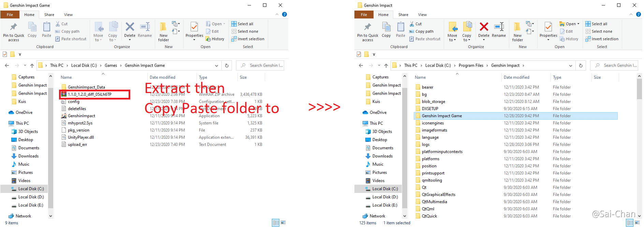Select Downloads in left window sidebar
Screen dimensions: 644x227
(x=28, y=156)
